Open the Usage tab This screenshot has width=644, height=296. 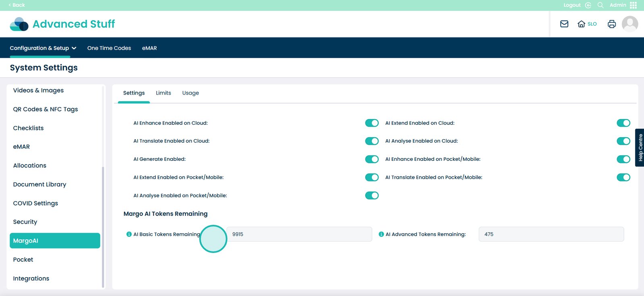(x=190, y=93)
